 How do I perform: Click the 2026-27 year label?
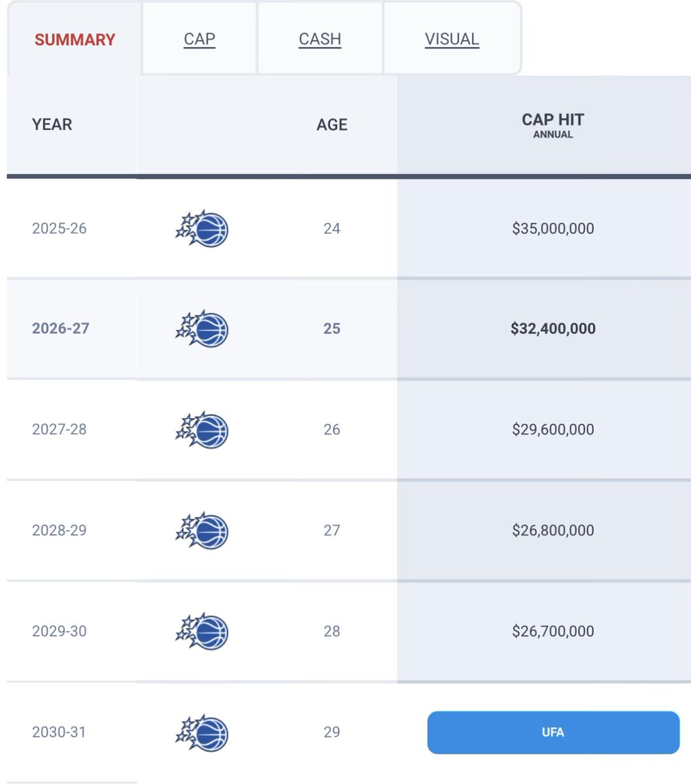(x=61, y=329)
